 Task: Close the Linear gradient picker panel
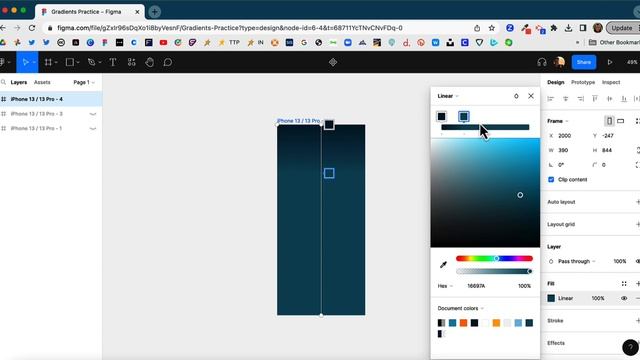tap(531, 96)
